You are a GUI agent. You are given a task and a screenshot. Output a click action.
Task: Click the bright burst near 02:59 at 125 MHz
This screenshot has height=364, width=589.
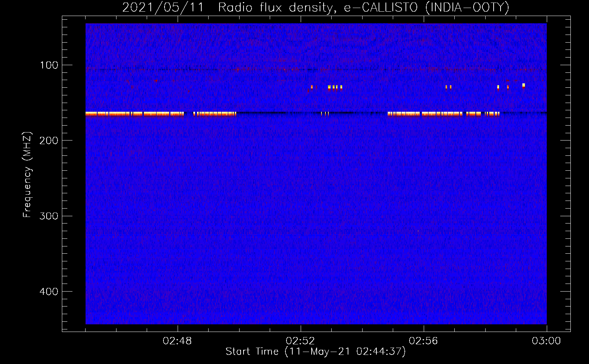[523, 86]
